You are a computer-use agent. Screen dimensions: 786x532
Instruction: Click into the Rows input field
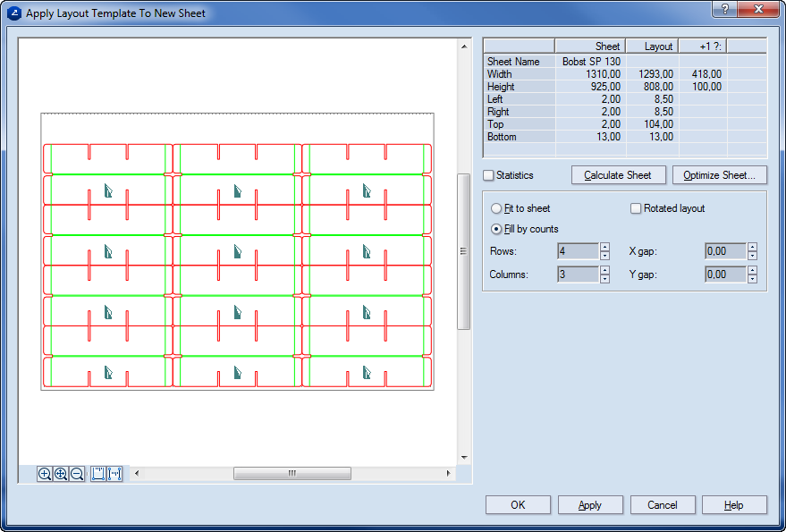577,251
